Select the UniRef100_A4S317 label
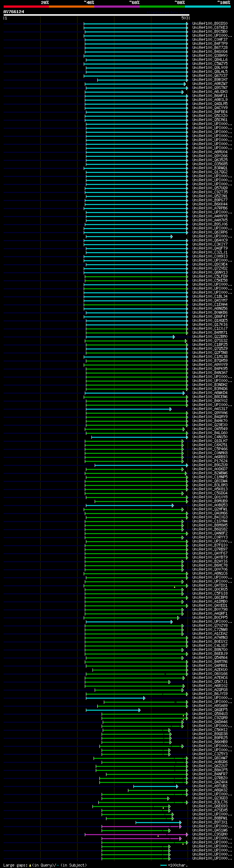Image resolution: width=234 pixels, height=868 pixels. pos(210,409)
